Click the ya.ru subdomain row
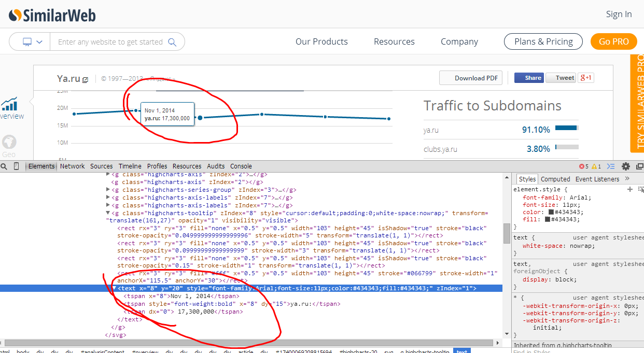The height and width of the screenshot is (353, 644). point(501,130)
